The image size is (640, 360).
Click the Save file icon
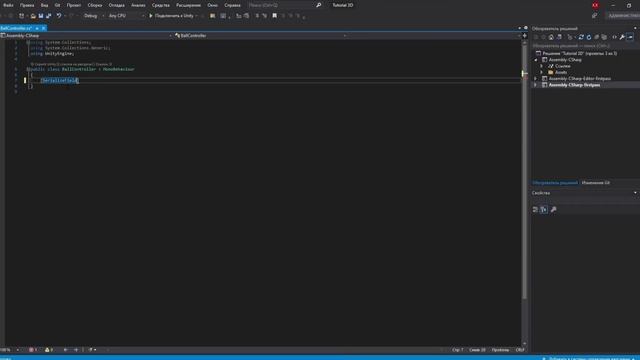click(x=41, y=16)
